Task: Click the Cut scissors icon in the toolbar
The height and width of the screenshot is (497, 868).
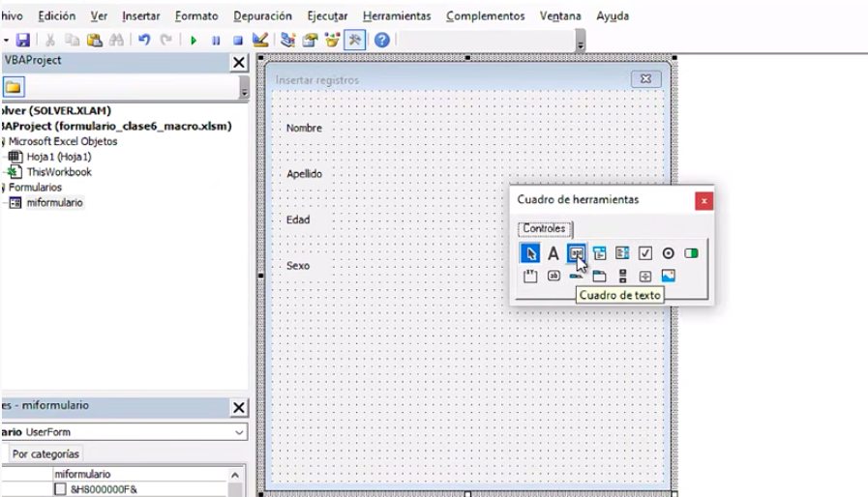Action: point(49,40)
